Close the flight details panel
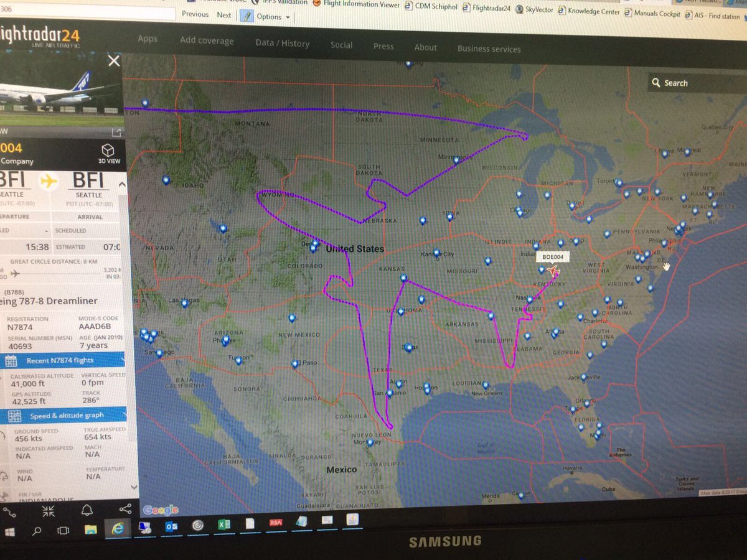This screenshot has width=747, height=560. 113,61
